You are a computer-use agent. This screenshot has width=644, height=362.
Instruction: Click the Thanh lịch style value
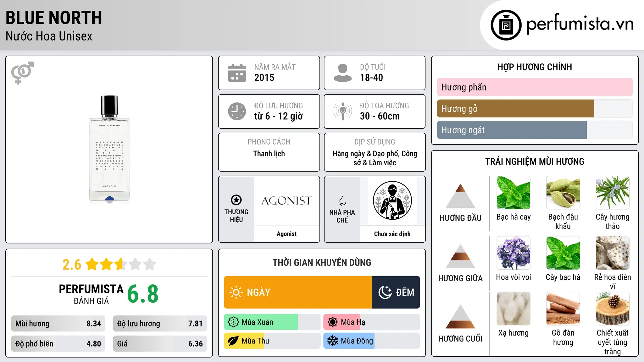(x=269, y=154)
